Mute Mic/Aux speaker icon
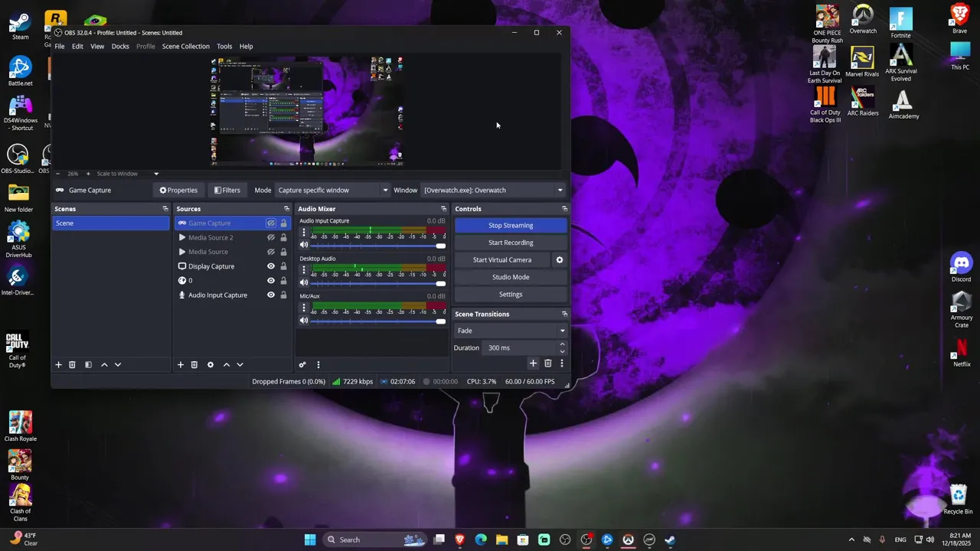The image size is (980, 551). (x=304, y=320)
